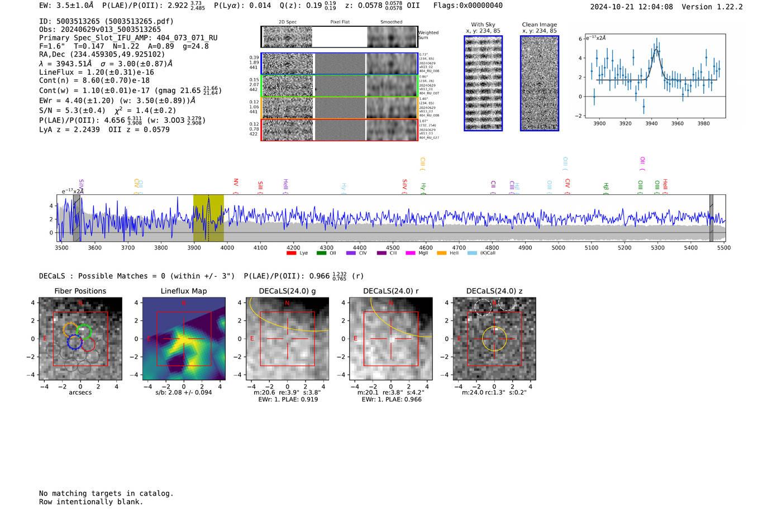Click the LineFlux = 1.20(±0.31)e-16 text
The width and height of the screenshot is (782, 532).
point(97,72)
